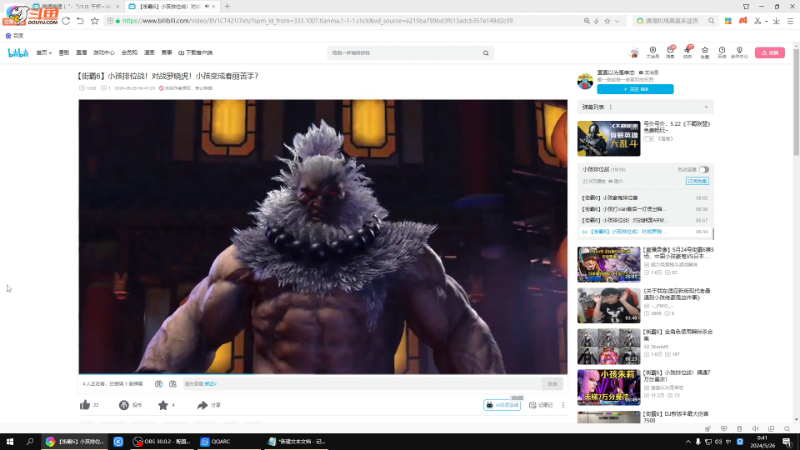The height and width of the screenshot is (450, 800).
Task: Click the 投币 coin icon
Action: 124,405
